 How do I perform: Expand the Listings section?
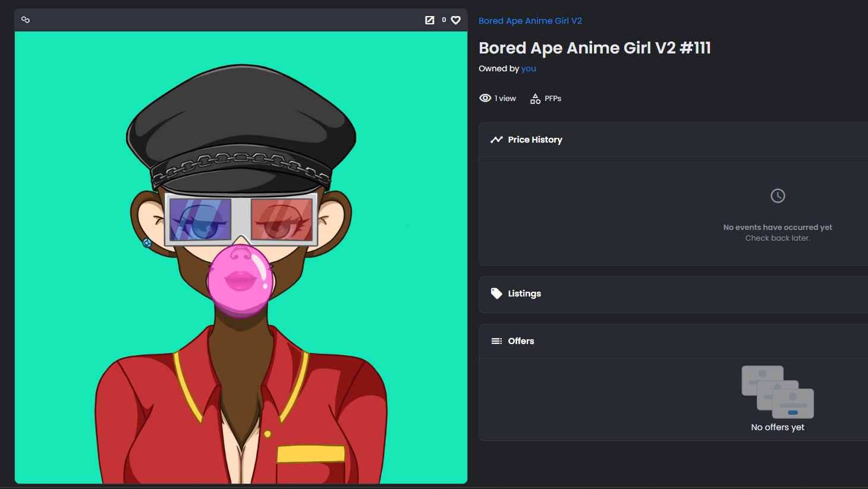coord(673,294)
